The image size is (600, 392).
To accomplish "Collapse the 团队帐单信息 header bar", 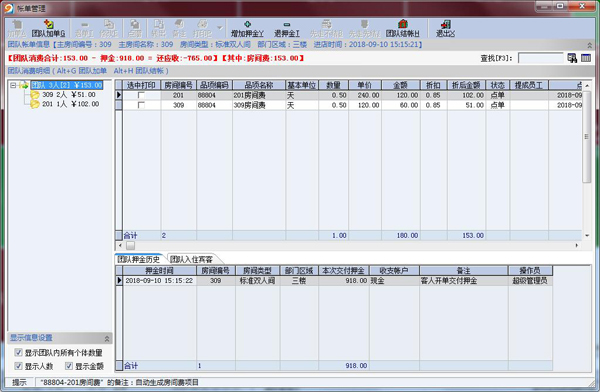I will 589,45.
